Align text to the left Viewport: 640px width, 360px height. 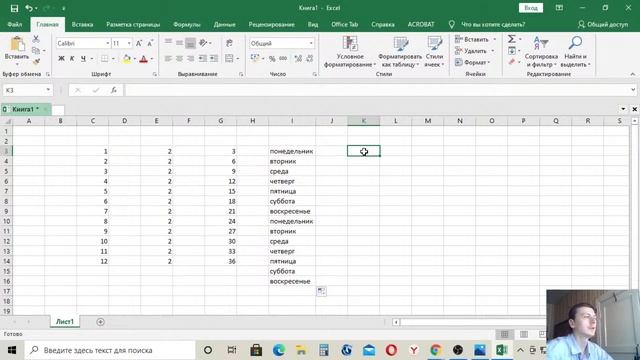[168, 59]
